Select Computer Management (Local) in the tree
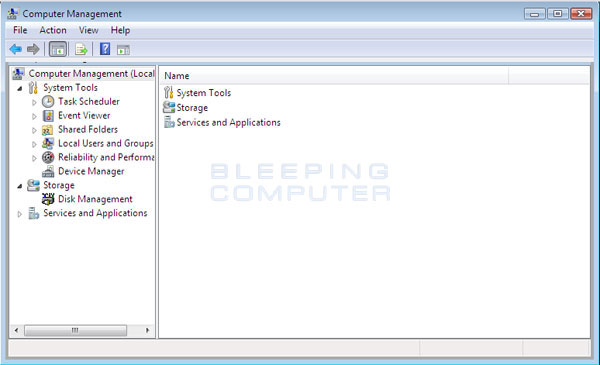 pyautogui.click(x=91, y=73)
